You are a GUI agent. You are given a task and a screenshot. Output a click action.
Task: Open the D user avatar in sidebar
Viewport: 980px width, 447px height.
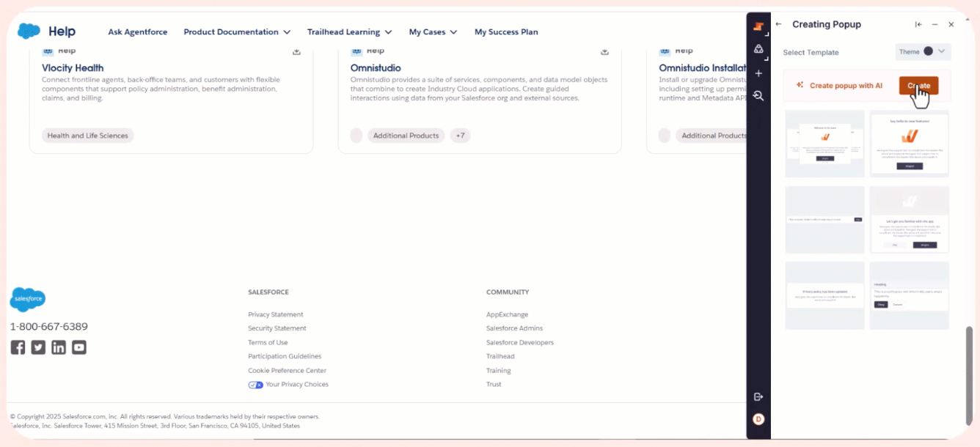[x=758, y=419]
